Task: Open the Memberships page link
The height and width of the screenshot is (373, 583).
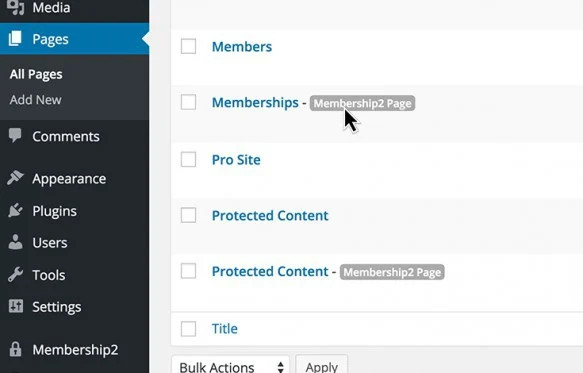Action: [x=255, y=103]
